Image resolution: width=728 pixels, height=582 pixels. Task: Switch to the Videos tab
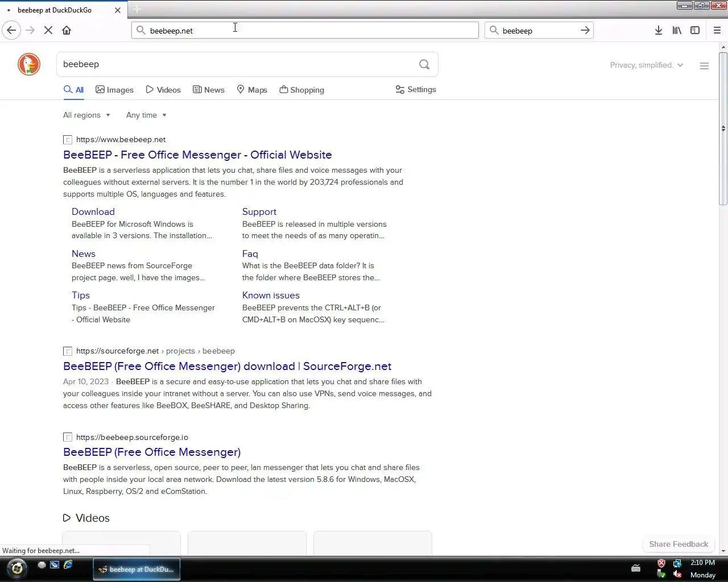(x=163, y=90)
